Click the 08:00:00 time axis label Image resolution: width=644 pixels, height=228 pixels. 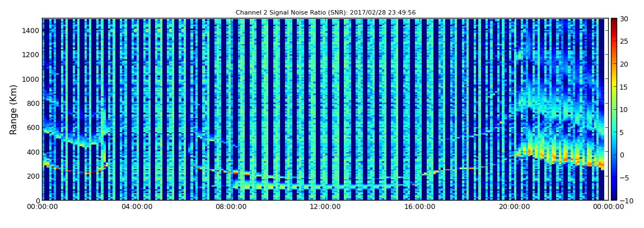tap(231, 207)
